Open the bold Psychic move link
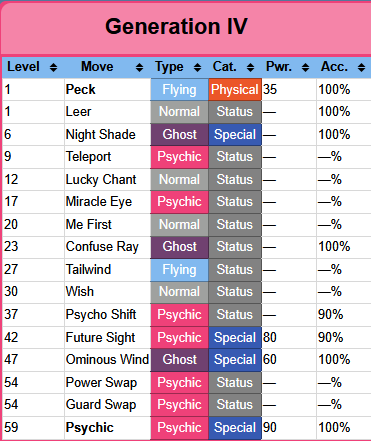371x441 pixels. tap(90, 428)
